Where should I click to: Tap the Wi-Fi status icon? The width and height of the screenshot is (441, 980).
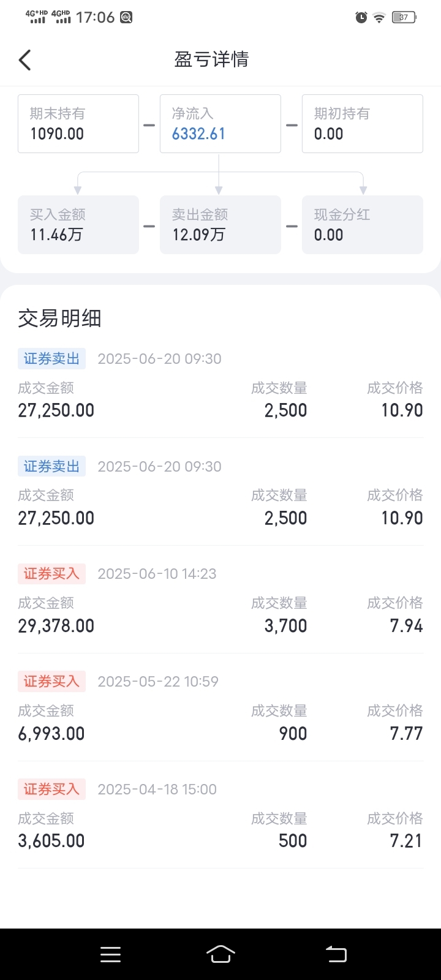[379, 18]
